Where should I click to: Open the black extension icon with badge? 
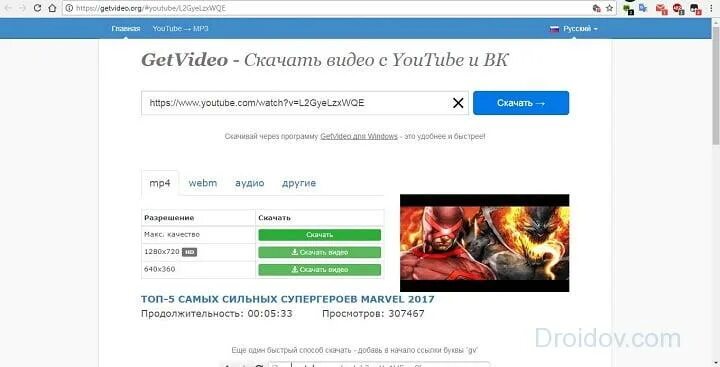[x=695, y=8]
